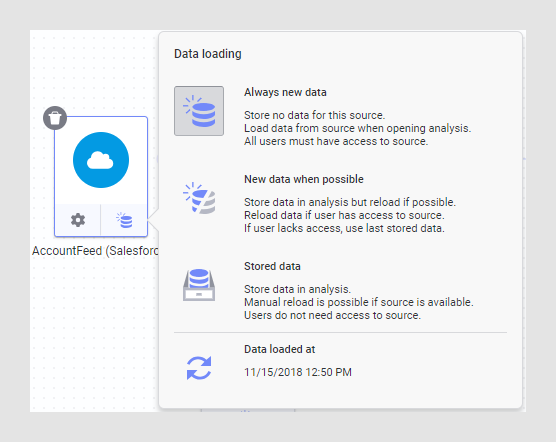Click 'Manual reload is possible' description line
This screenshot has width=556, height=442.
click(358, 302)
